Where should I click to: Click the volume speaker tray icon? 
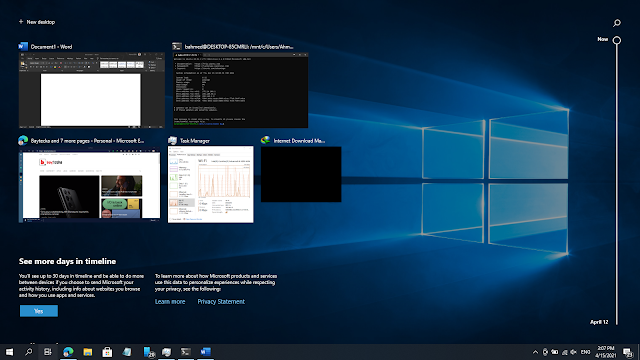[573, 352]
